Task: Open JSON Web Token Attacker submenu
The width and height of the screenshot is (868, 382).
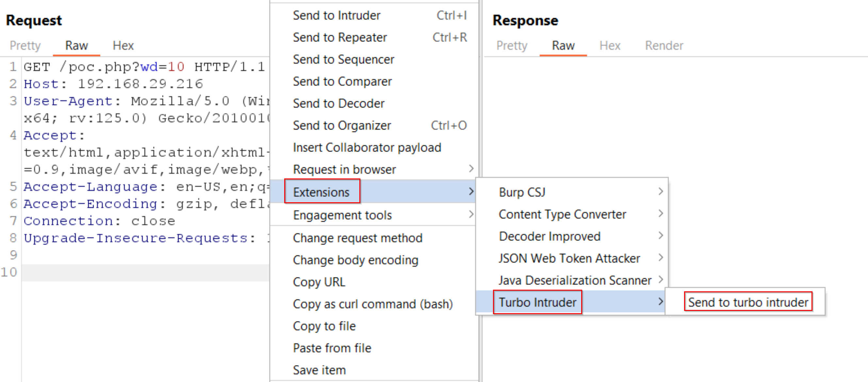Action: pos(571,258)
